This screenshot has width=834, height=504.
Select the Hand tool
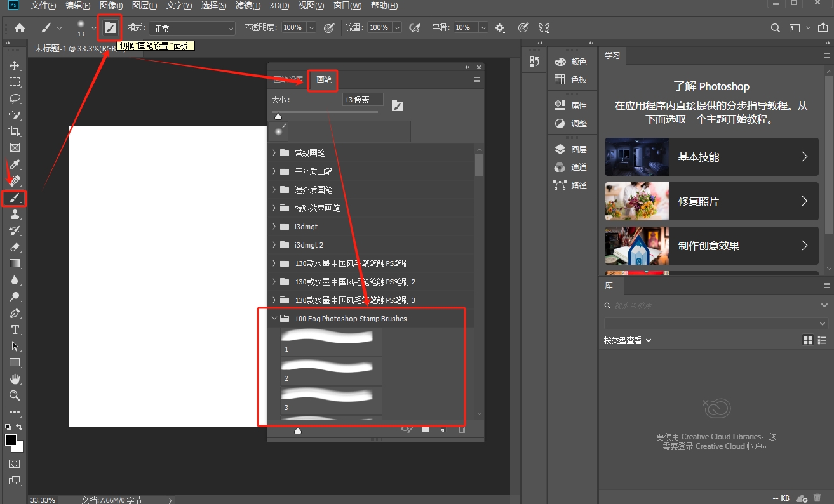point(15,379)
